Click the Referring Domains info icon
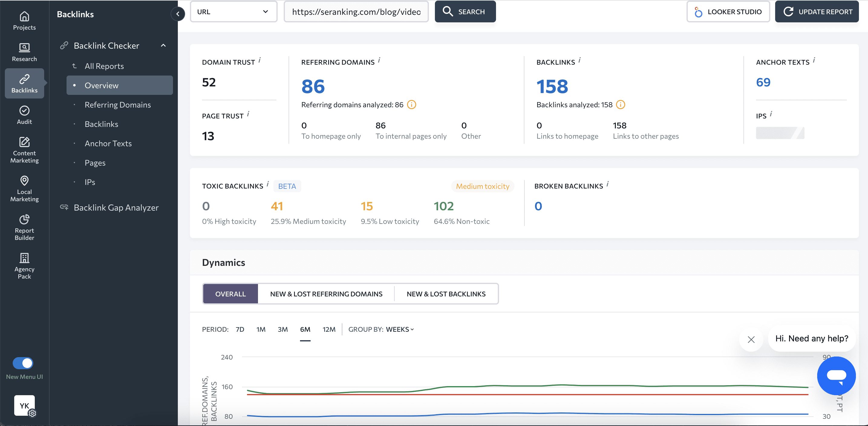This screenshot has height=426, width=868. [x=379, y=60]
